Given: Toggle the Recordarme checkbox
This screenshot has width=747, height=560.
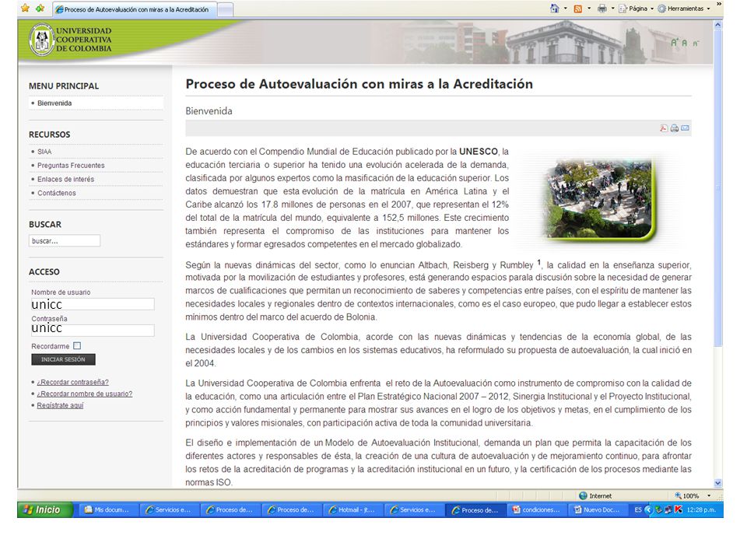Looking at the screenshot, I should click(77, 345).
